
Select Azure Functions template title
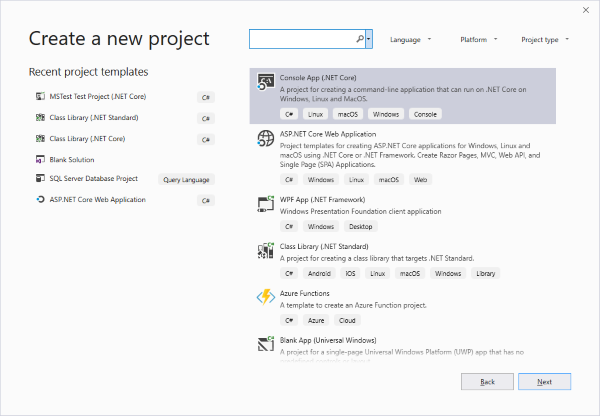(305, 293)
